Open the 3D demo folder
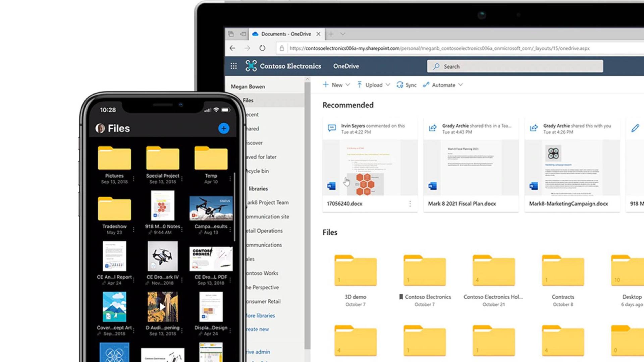644x362 pixels. 356,270
